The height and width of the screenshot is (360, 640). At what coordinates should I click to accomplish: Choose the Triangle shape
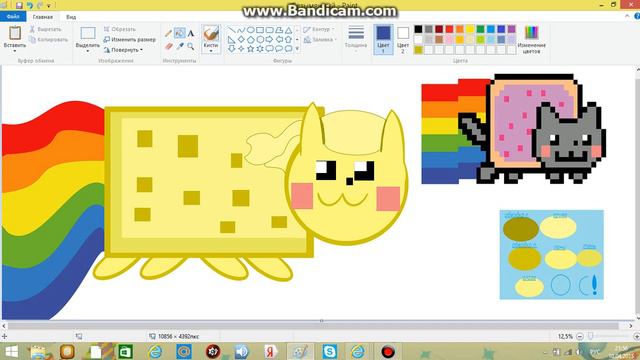(289, 30)
